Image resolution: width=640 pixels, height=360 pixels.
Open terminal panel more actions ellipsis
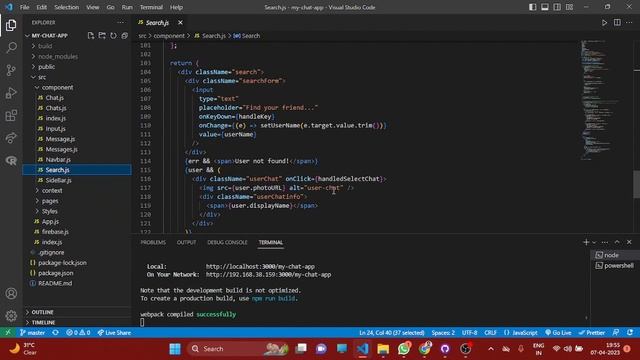pos(605,242)
